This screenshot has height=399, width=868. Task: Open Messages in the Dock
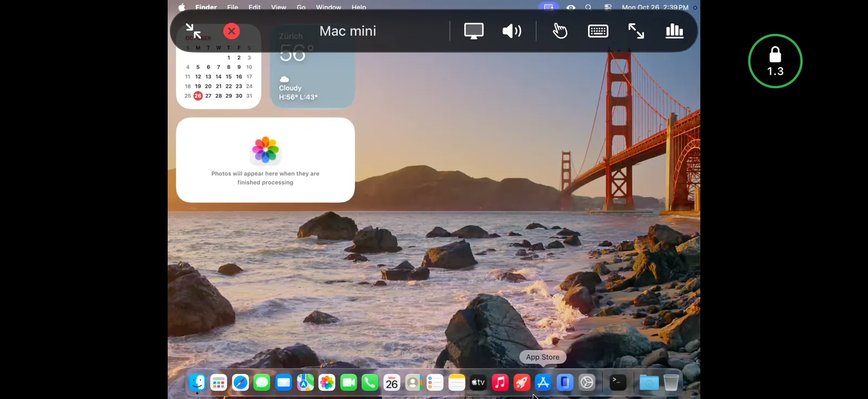(262, 383)
